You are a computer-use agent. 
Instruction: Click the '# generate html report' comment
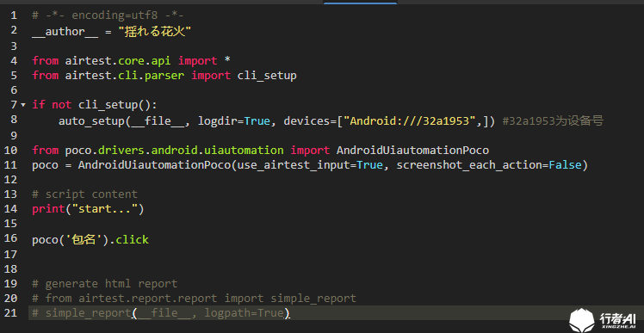[105, 284]
